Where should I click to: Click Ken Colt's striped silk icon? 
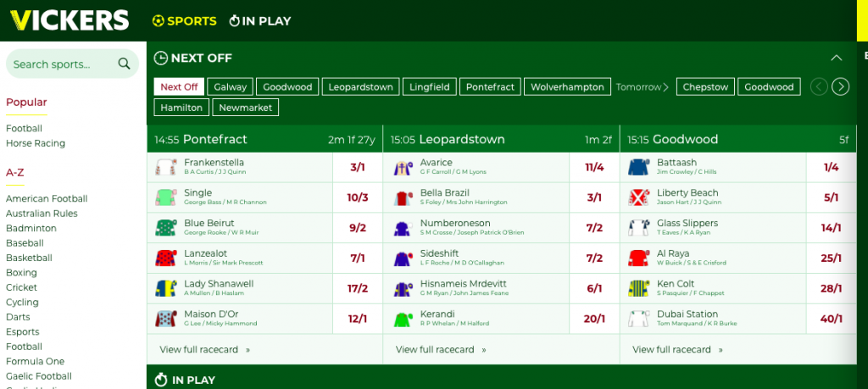coord(638,288)
